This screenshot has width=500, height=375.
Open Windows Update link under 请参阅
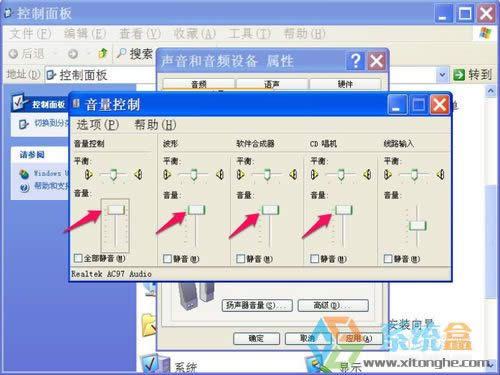pyautogui.click(x=43, y=174)
